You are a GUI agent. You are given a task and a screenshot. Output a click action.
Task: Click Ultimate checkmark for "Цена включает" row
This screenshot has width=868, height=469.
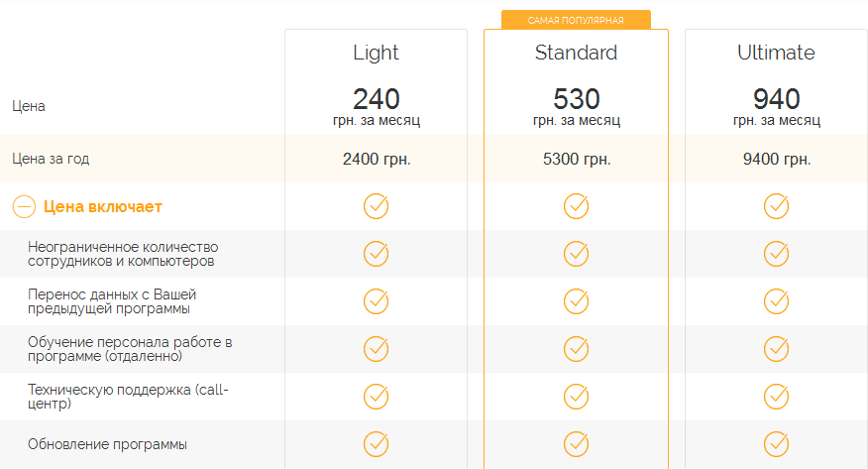click(776, 206)
